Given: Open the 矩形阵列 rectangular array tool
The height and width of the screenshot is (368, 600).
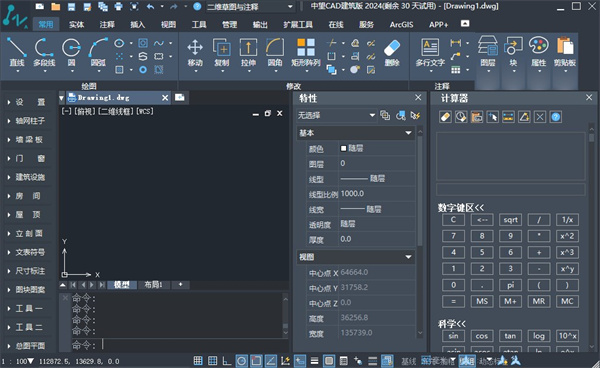Looking at the screenshot, I should point(306,52).
